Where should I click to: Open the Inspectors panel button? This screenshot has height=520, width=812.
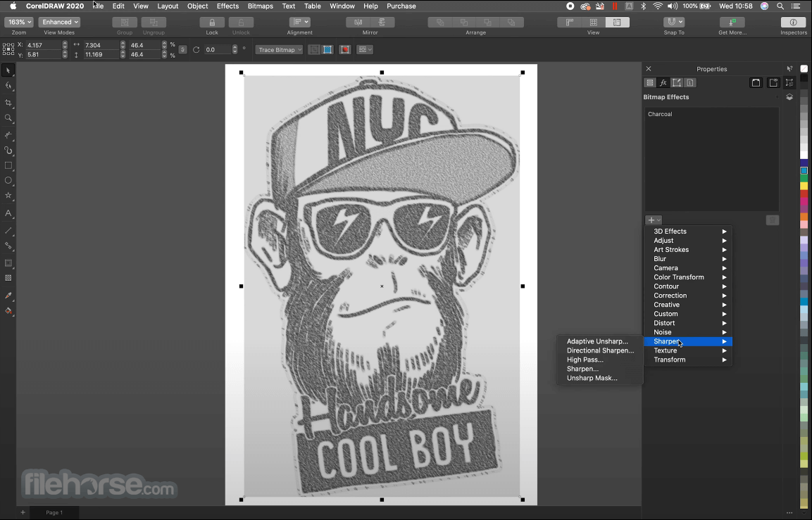[x=794, y=23]
